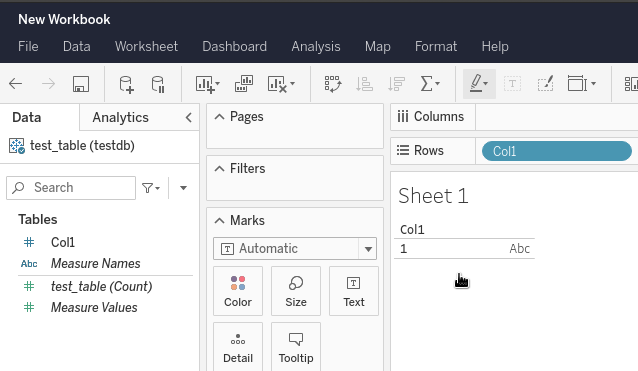The width and height of the screenshot is (638, 371).
Task: Open the Totals sigma dropdown
Action: click(430, 84)
